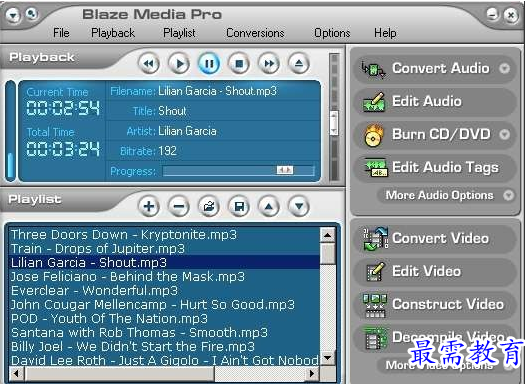Viewport: 532px width, 384px height.
Task: Click the song progress slider handle
Action: tap(285, 170)
